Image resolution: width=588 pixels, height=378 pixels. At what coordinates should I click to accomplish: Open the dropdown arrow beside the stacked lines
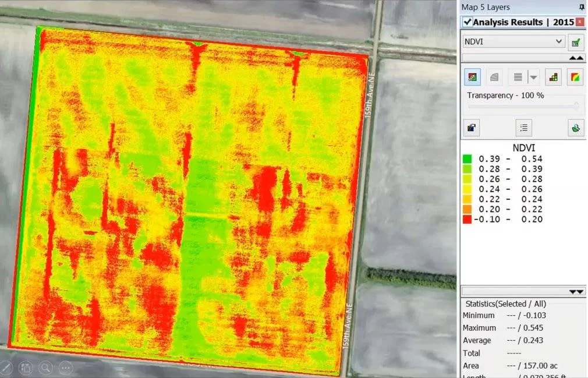click(533, 77)
